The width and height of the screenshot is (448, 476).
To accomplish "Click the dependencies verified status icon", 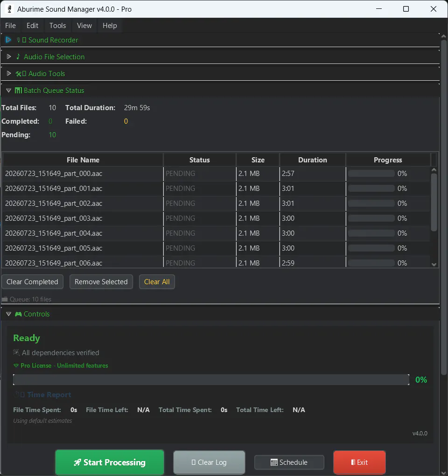I will pyautogui.click(x=16, y=352).
